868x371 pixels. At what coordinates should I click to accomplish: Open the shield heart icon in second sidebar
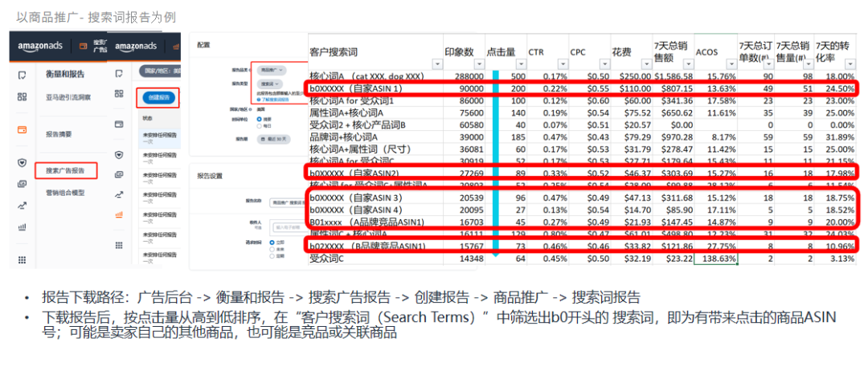[x=118, y=155]
